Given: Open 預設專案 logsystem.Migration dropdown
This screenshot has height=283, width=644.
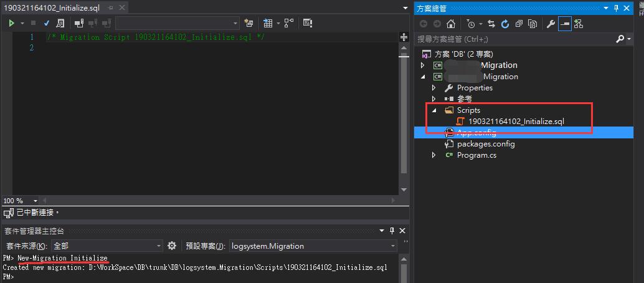Looking at the screenshot, I should (313, 246).
